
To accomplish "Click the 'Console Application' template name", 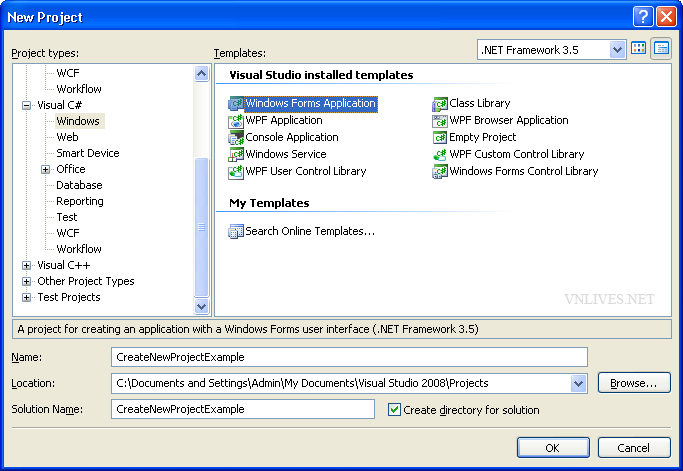I will [x=292, y=137].
